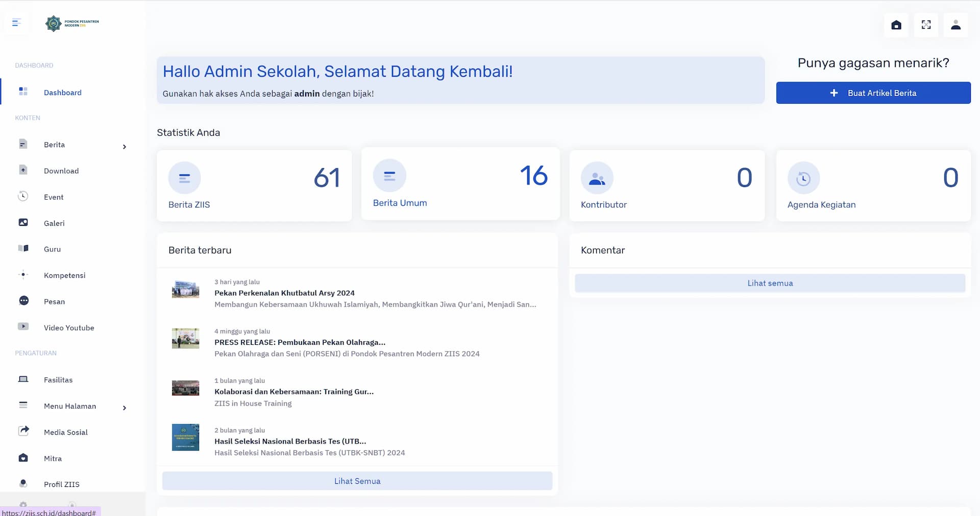Open the Hasil Seleksi Nasional Berbasis Tes article
The width and height of the screenshot is (980, 516).
[x=290, y=441]
